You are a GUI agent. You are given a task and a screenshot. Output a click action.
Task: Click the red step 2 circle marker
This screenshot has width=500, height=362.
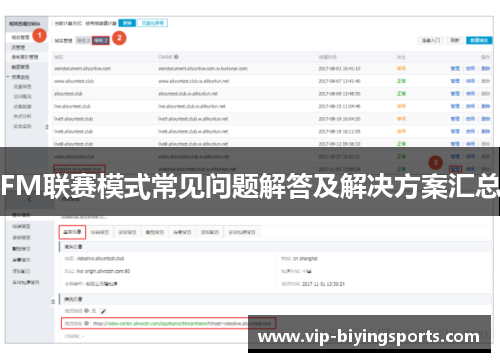[x=119, y=38]
